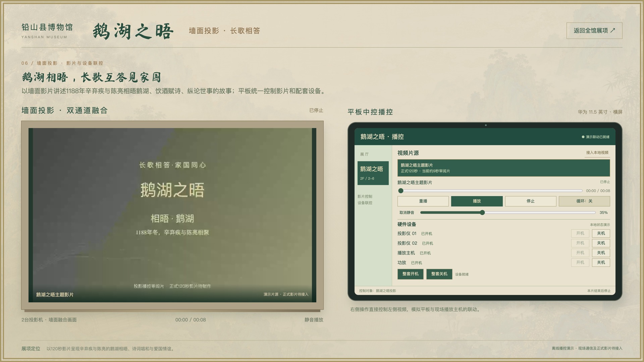Click 关机 for 功放
The height and width of the screenshot is (362, 644).
[601, 262]
